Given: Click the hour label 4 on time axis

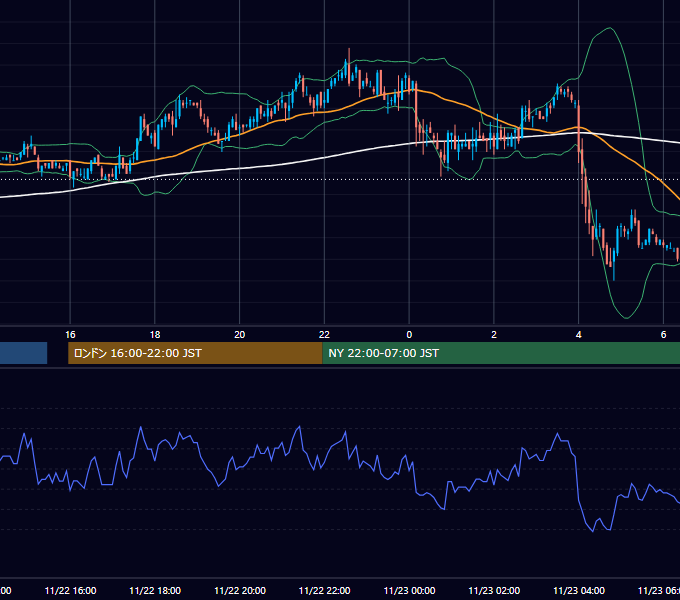Looking at the screenshot, I should pyautogui.click(x=579, y=335).
